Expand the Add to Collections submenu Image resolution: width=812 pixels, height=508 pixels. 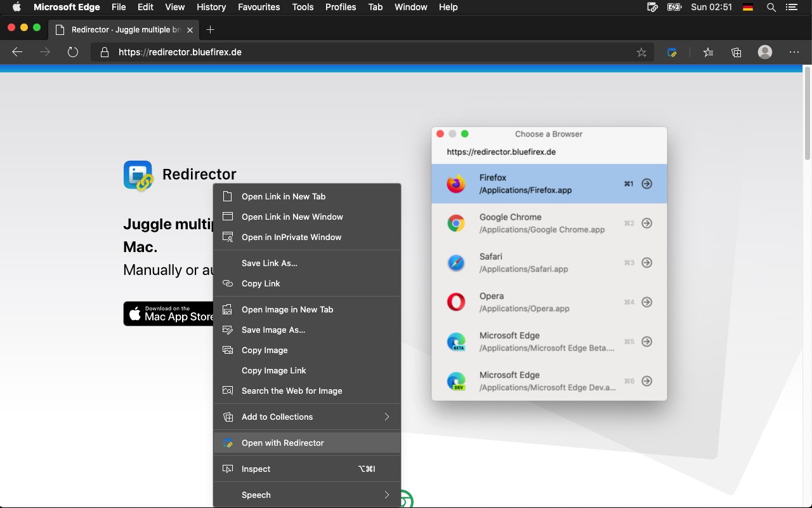[x=307, y=417]
